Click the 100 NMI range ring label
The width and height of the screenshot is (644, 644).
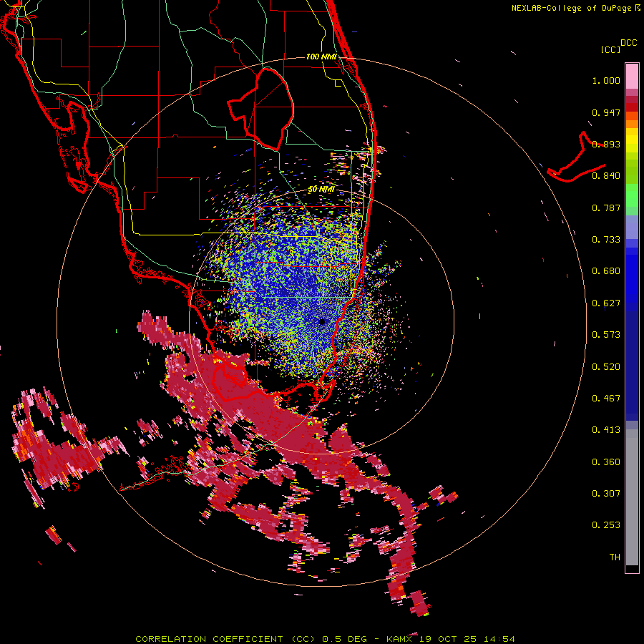tap(321, 57)
